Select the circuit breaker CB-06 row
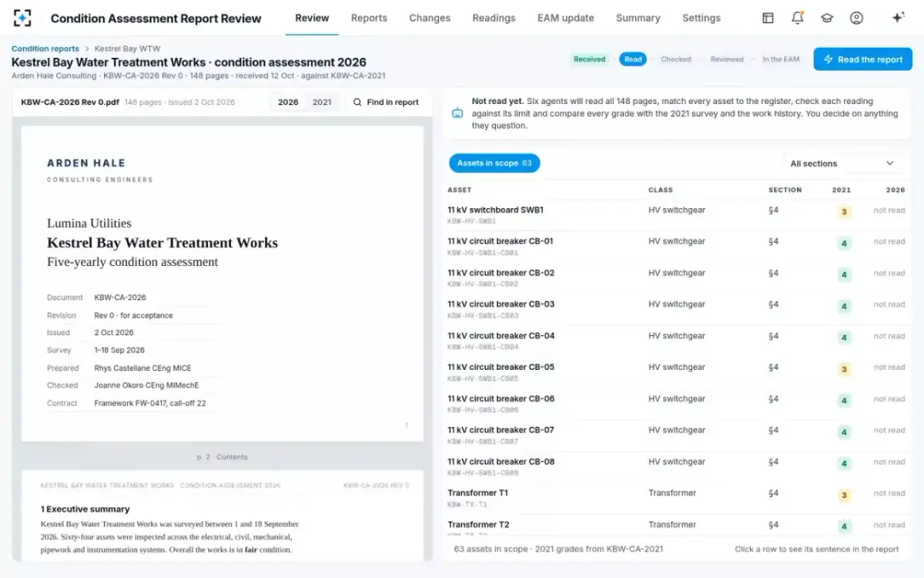Screen dimensions: 924x578 click(x=676, y=404)
